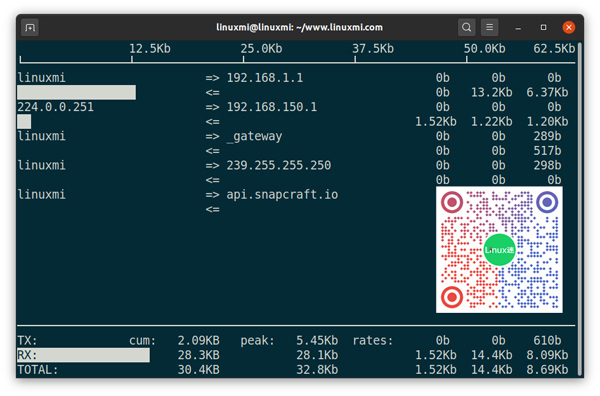This screenshot has width=600, height=396.
Task: Click the TX peak value 5.45Kb
Action: pyautogui.click(x=317, y=341)
